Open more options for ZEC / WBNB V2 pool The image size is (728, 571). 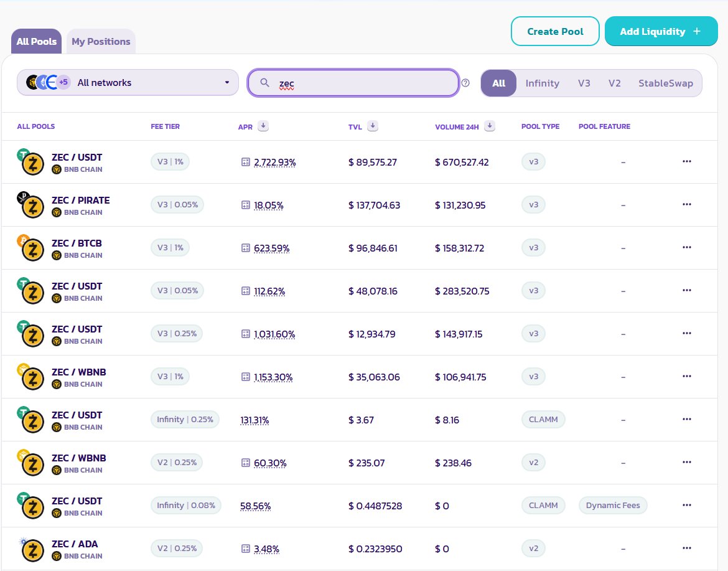coord(687,462)
